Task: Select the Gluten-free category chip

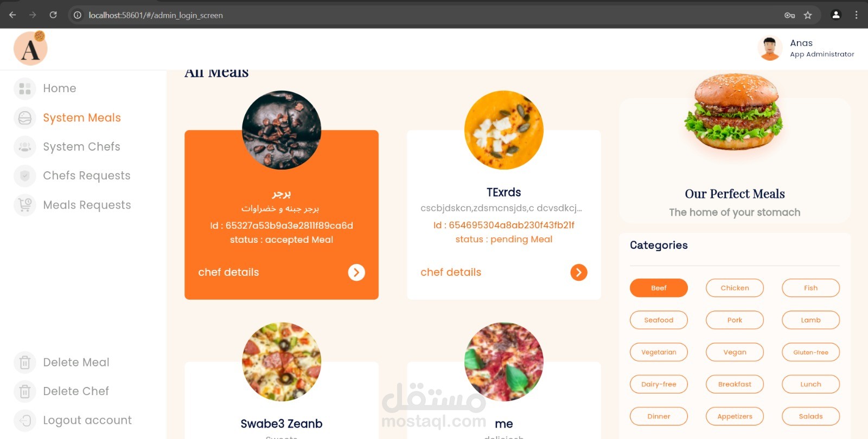Action: 810,352
